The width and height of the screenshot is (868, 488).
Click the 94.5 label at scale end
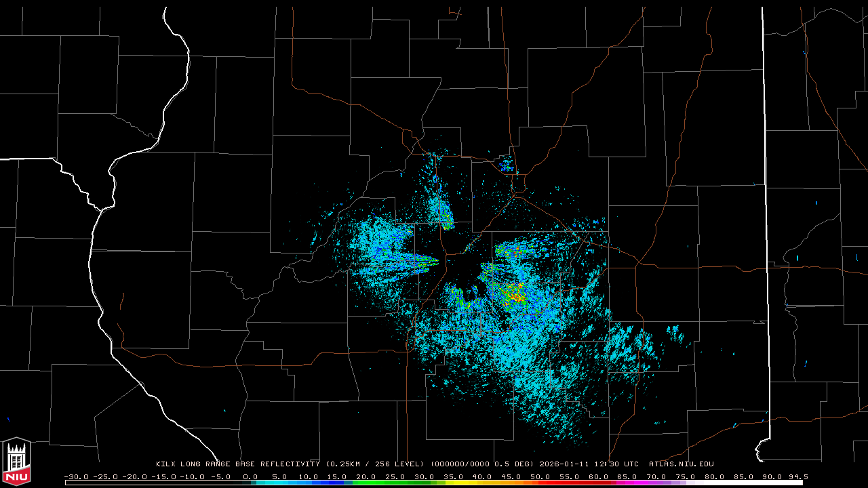(797, 477)
